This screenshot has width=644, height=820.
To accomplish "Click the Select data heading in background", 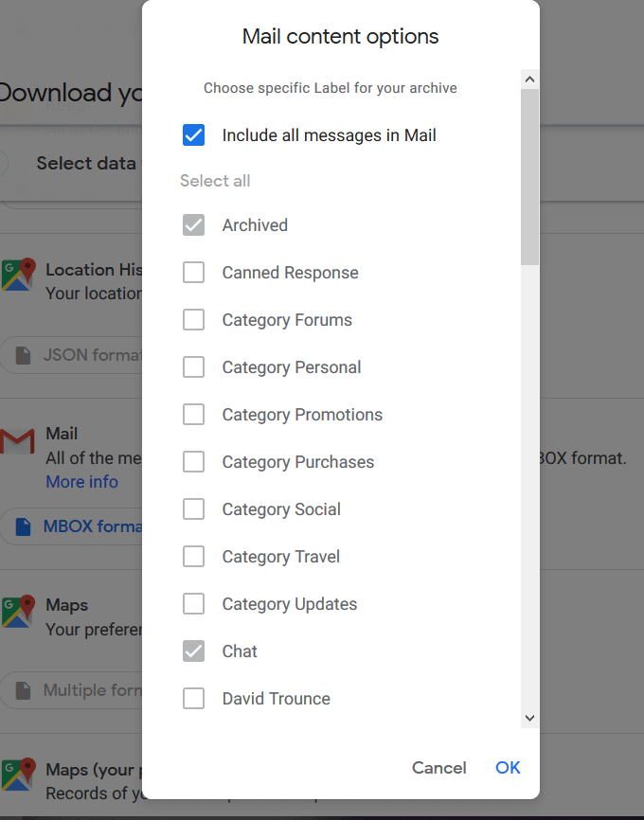I will 86,163.
